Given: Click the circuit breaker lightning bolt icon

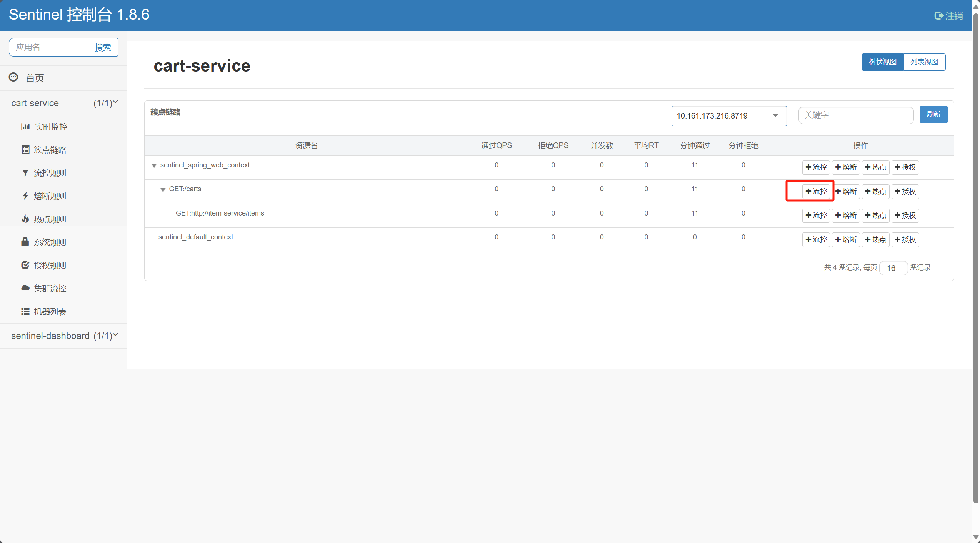Looking at the screenshot, I should (25, 196).
